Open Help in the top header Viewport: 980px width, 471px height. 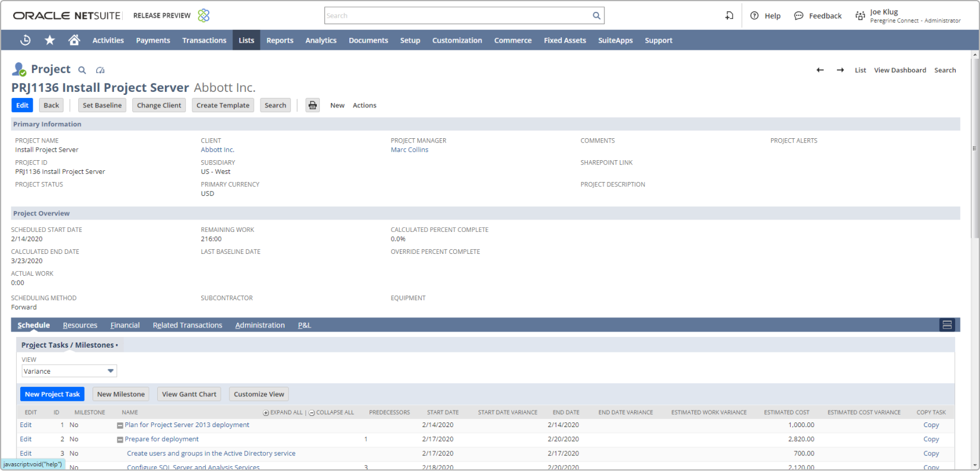pos(765,16)
